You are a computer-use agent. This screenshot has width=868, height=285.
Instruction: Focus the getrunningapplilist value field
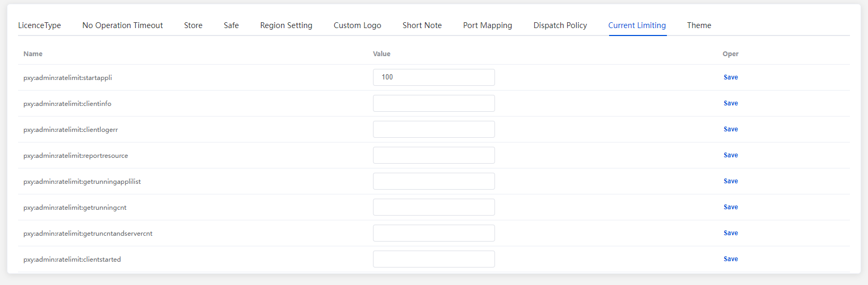click(x=434, y=181)
